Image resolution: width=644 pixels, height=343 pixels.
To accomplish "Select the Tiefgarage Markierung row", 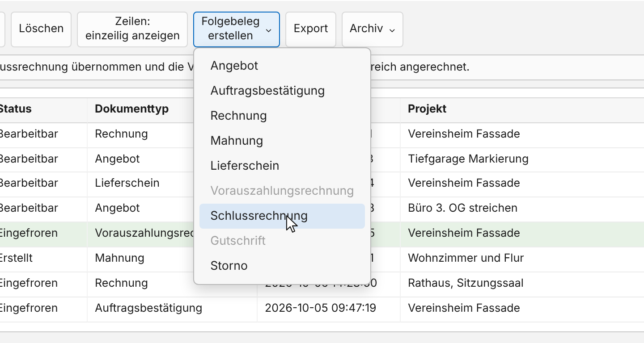I will [x=322, y=159].
